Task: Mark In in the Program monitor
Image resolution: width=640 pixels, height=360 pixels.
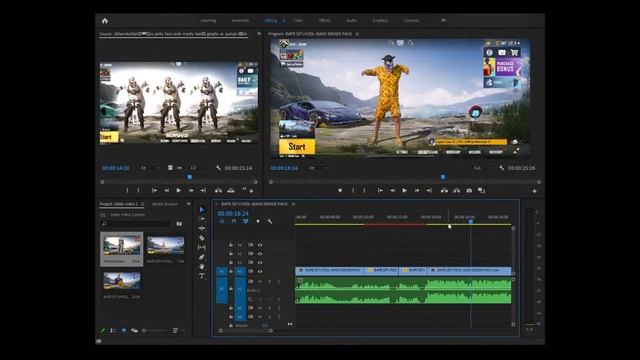Action: pos(353,190)
